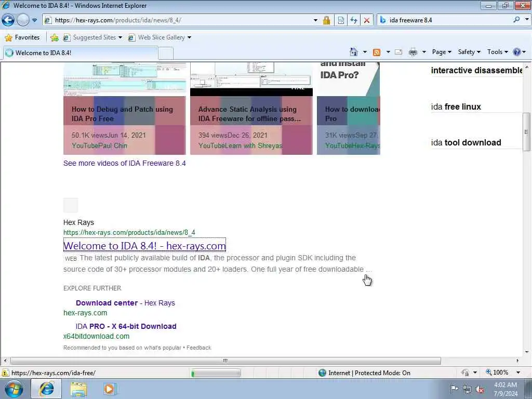This screenshot has width=532, height=399.
Task: Open recent pages dropdown beside Forward button
Action: 35,20
